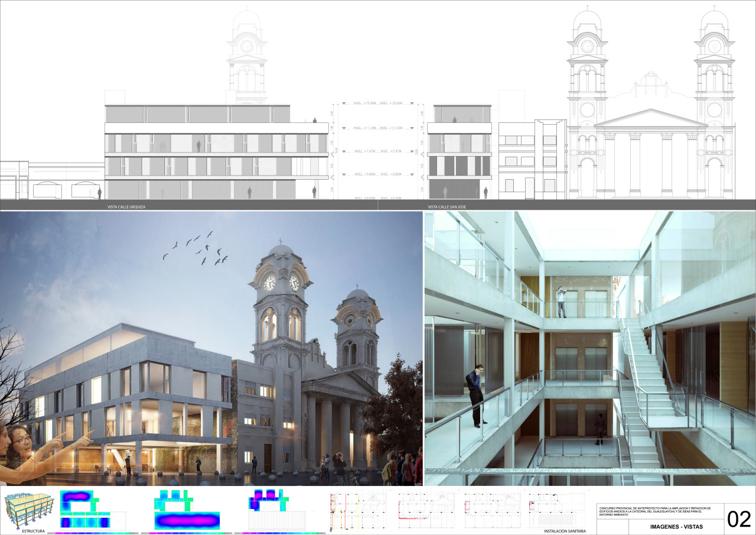This screenshot has height=535, width=756.
Task: Click the flock of birds in the sky
Action: pyautogui.click(x=198, y=248)
